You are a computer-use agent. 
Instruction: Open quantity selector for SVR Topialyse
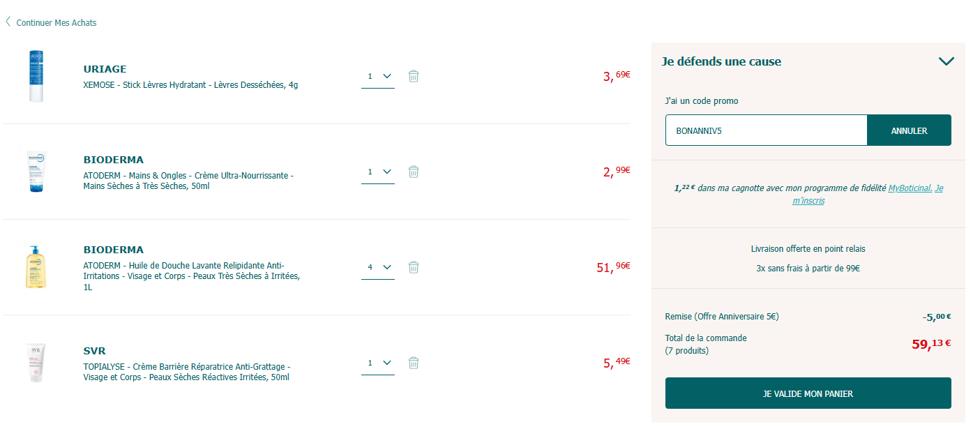click(x=378, y=363)
